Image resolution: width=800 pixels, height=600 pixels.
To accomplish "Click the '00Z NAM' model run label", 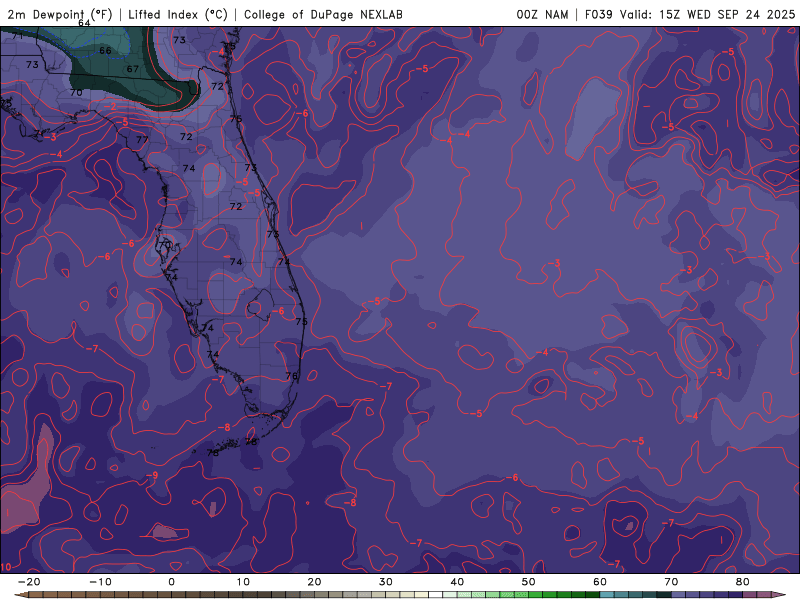I will [x=542, y=14].
